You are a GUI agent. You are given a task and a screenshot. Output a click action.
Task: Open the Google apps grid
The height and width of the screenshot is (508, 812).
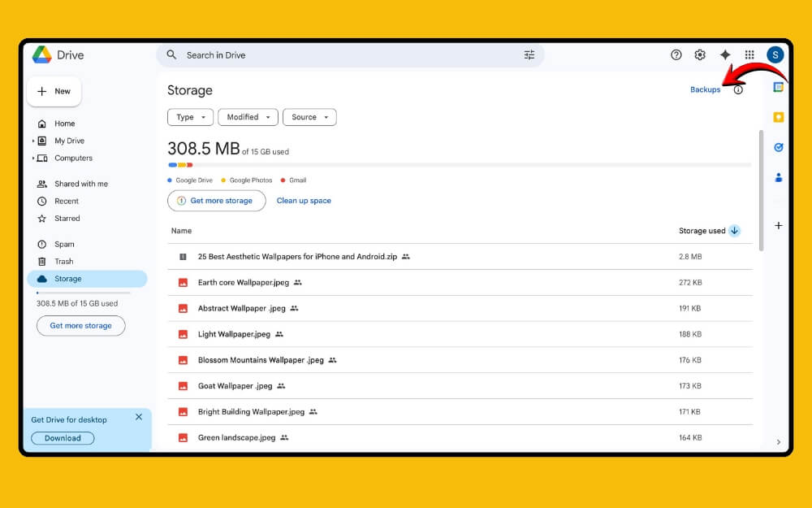[x=749, y=54]
